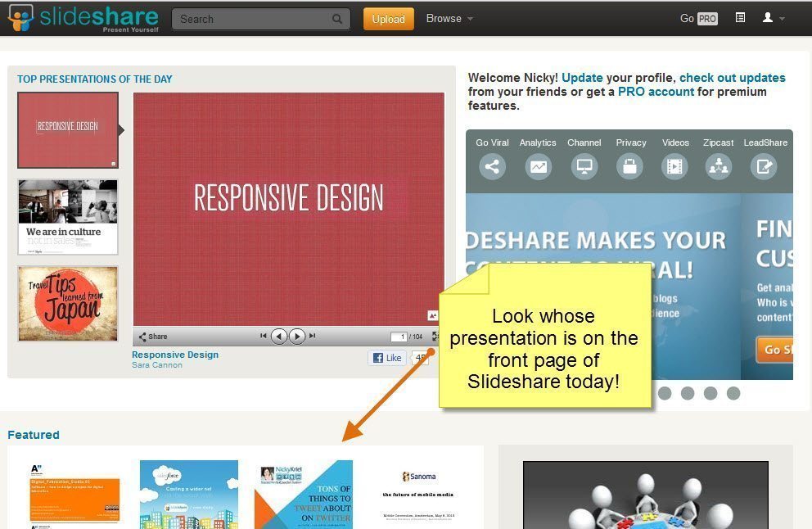Click the slide number input box
Image resolution: width=812 pixels, height=529 pixels.
click(399, 337)
